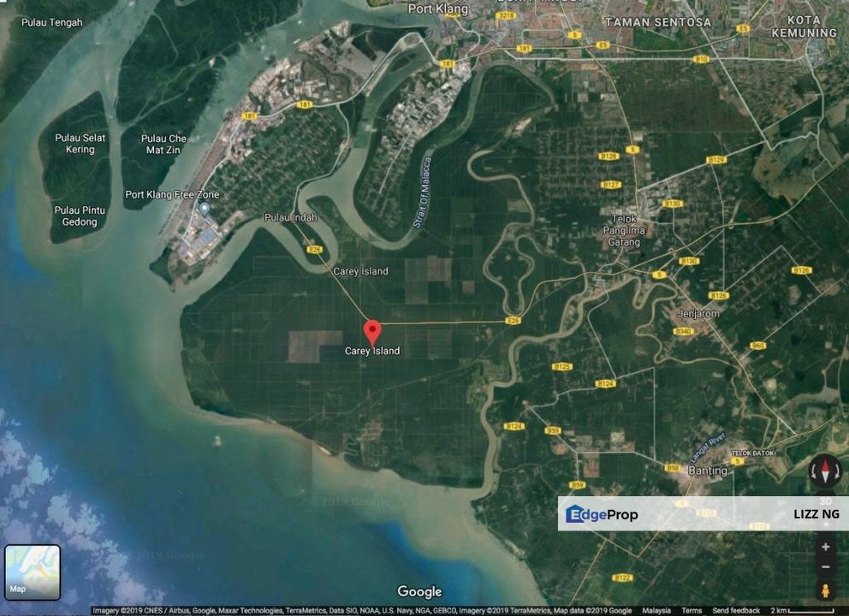Select the yellow Street View pegman

(826, 590)
